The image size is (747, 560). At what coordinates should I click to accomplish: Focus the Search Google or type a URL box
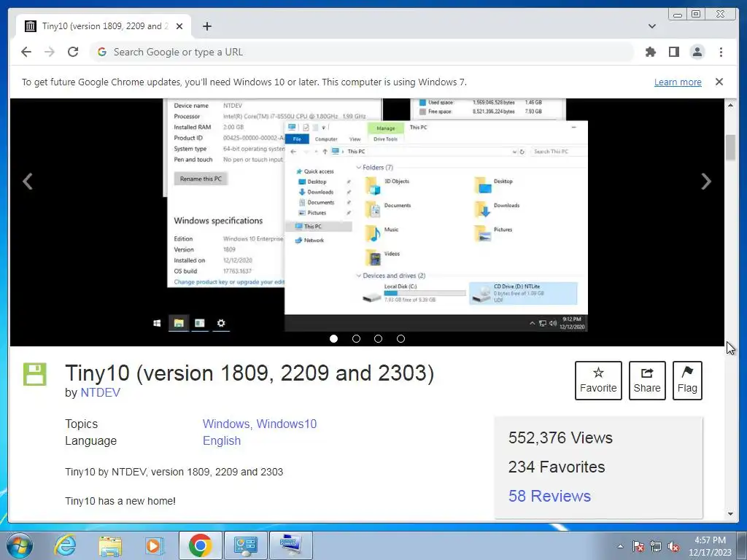(x=362, y=52)
